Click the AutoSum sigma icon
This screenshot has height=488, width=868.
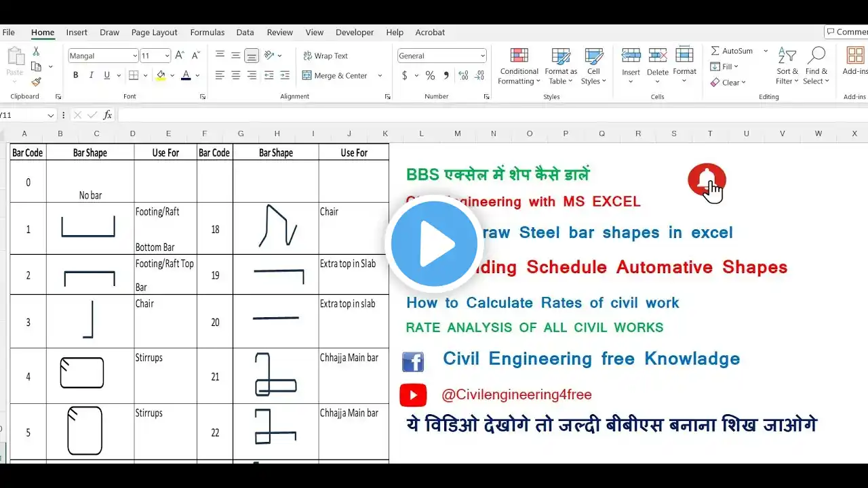[x=715, y=51]
